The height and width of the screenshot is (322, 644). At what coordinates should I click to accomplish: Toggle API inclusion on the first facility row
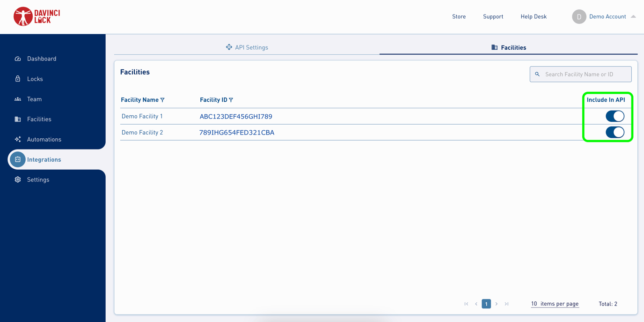tap(615, 116)
